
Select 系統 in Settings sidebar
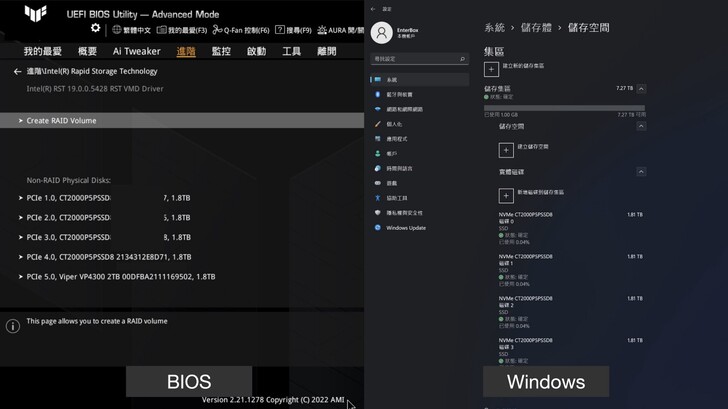click(x=419, y=80)
